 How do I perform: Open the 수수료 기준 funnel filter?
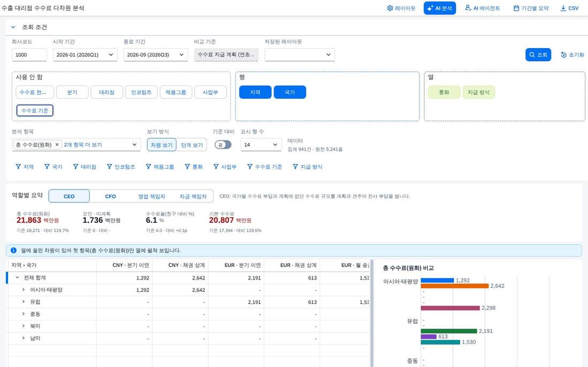click(250, 167)
